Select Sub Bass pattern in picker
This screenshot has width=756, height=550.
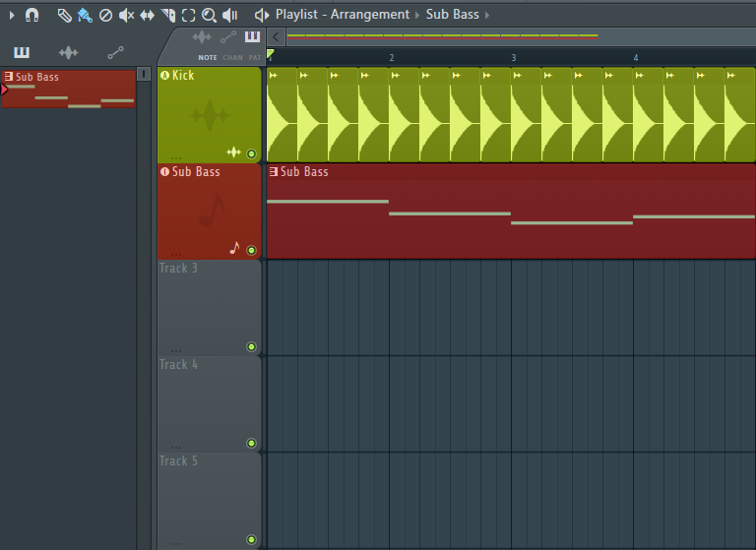(69, 89)
